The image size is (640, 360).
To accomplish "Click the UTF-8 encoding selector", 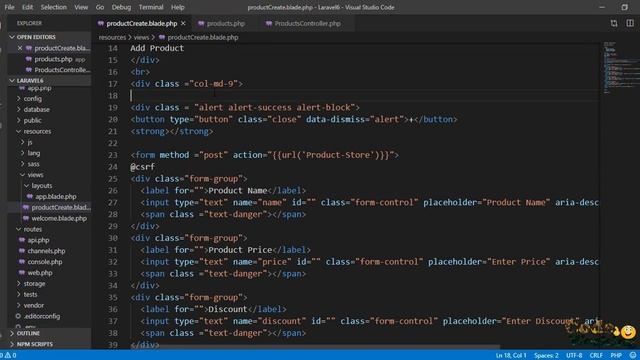I will [574, 356].
